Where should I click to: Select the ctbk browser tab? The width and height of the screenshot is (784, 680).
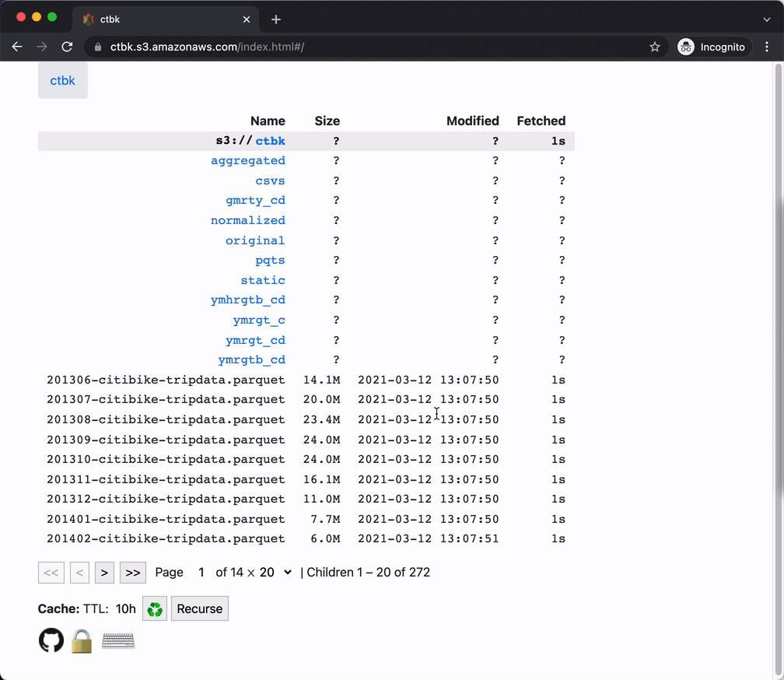pyautogui.click(x=166, y=19)
